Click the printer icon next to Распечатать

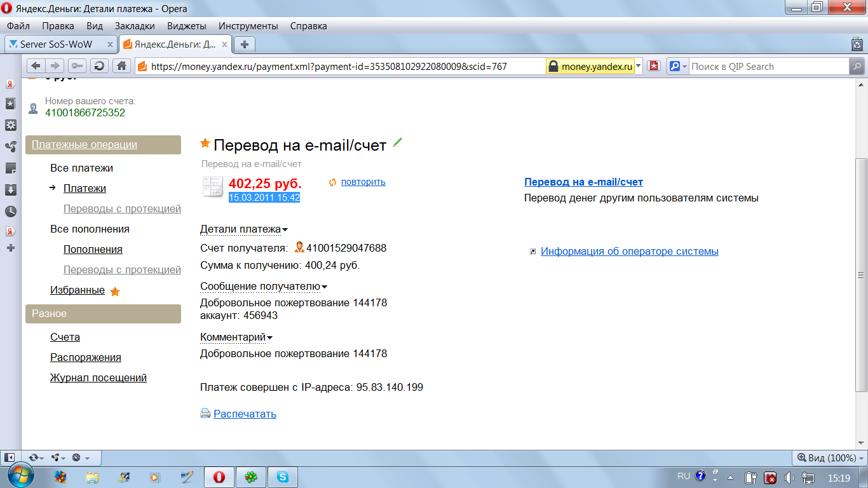click(x=205, y=413)
